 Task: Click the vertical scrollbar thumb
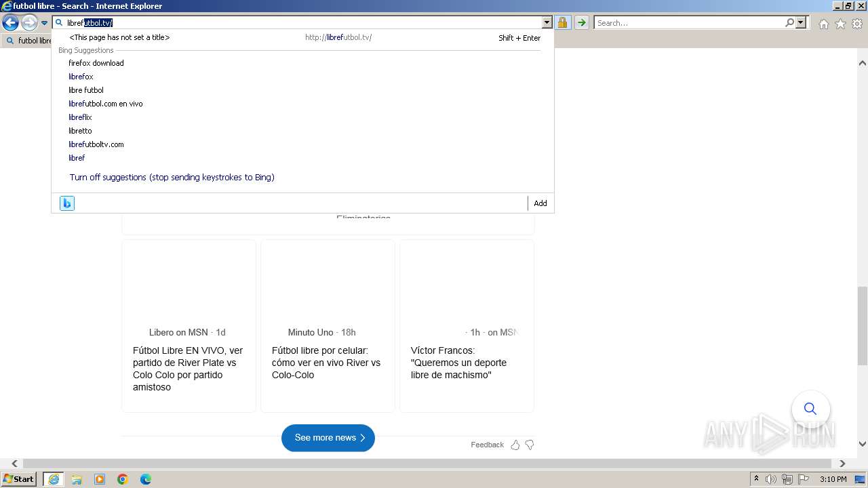coord(863,326)
